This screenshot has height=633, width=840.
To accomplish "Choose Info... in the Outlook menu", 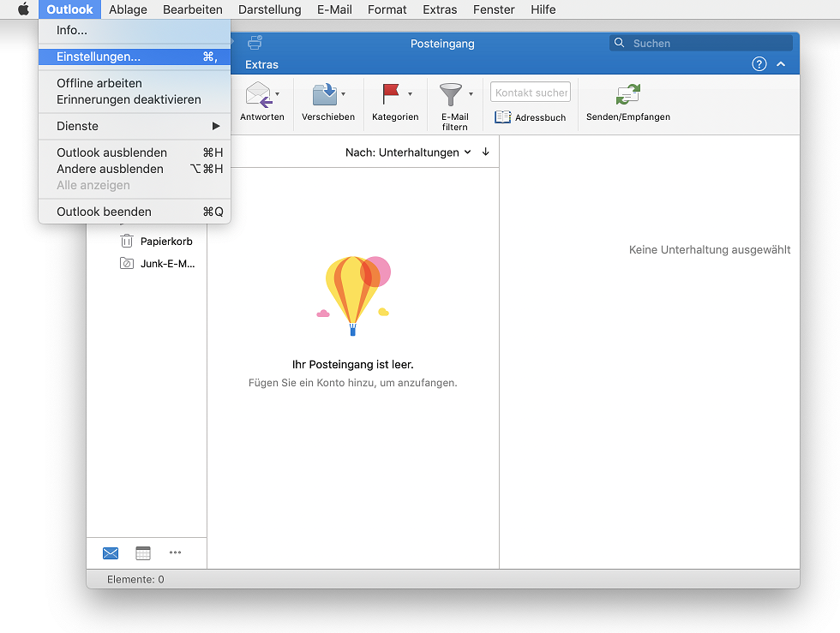I will coord(135,31).
